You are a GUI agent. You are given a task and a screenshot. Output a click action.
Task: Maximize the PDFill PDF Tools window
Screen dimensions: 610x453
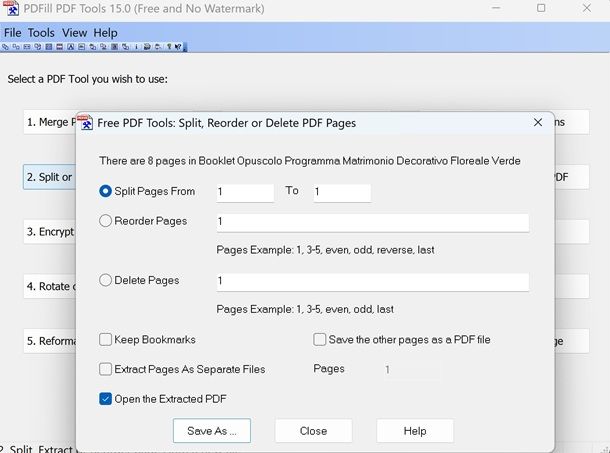[541, 8]
